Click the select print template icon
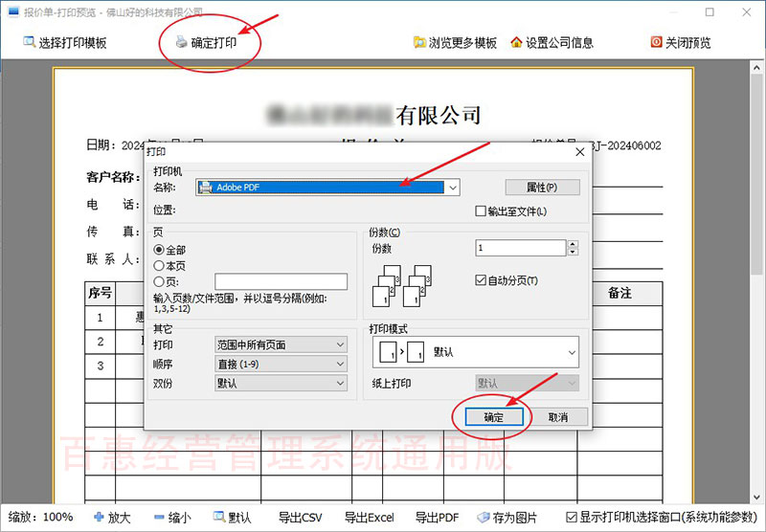The image size is (766, 532). [29, 42]
